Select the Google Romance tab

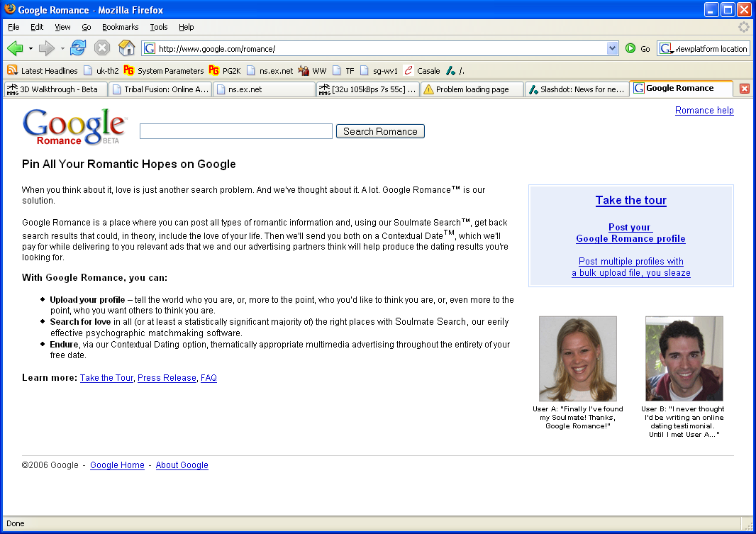(x=681, y=88)
